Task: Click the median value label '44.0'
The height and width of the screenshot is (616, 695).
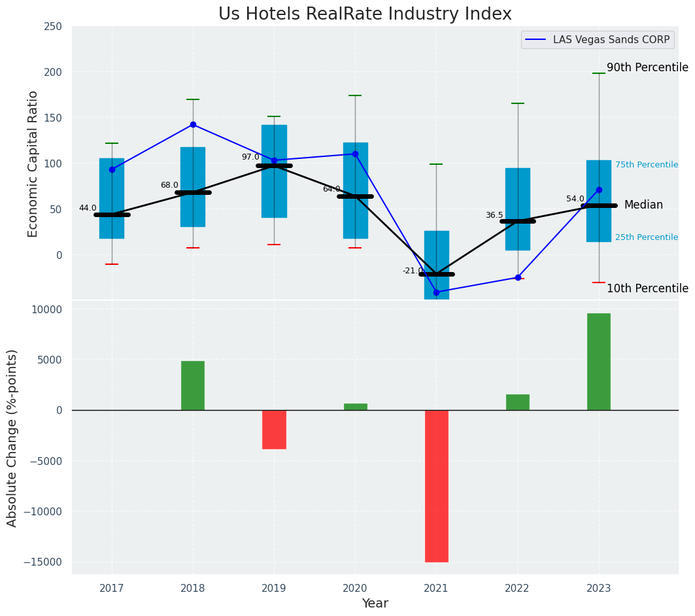Action: point(88,208)
